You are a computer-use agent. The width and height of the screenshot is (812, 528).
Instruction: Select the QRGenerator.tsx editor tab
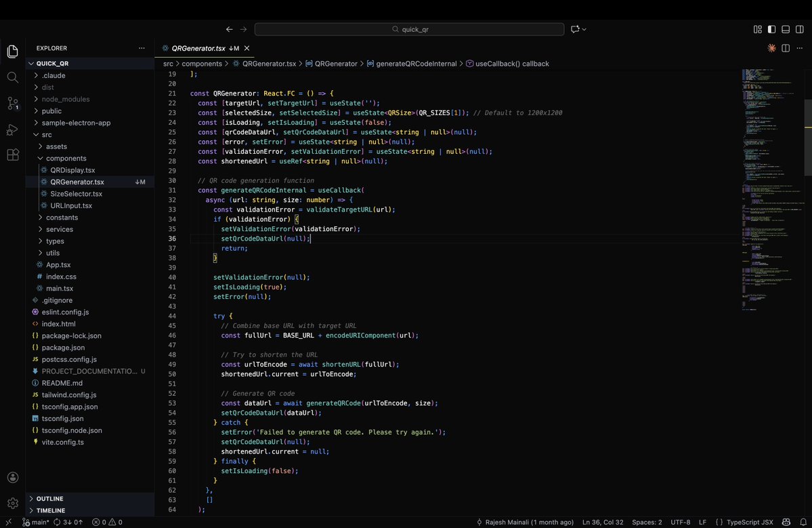point(201,48)
